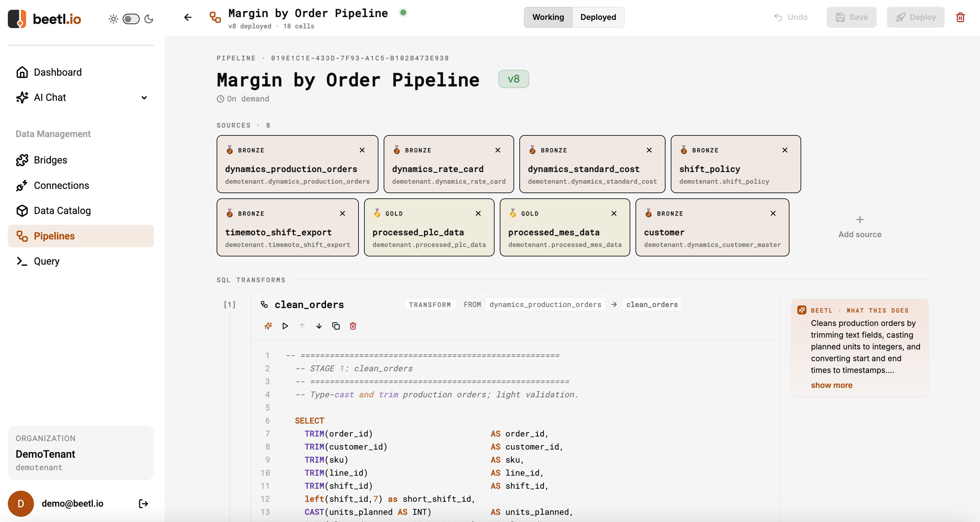Click the green status dot

point(403,12)
